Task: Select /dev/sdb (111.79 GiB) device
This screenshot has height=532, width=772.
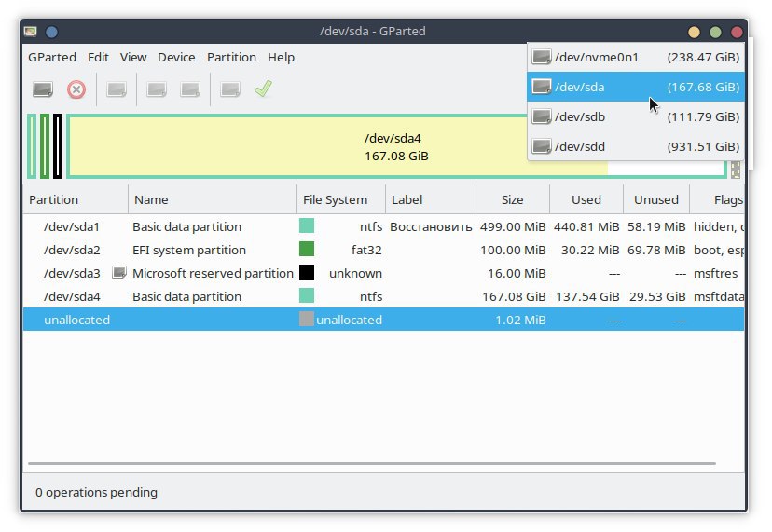Action: point(636,116)
